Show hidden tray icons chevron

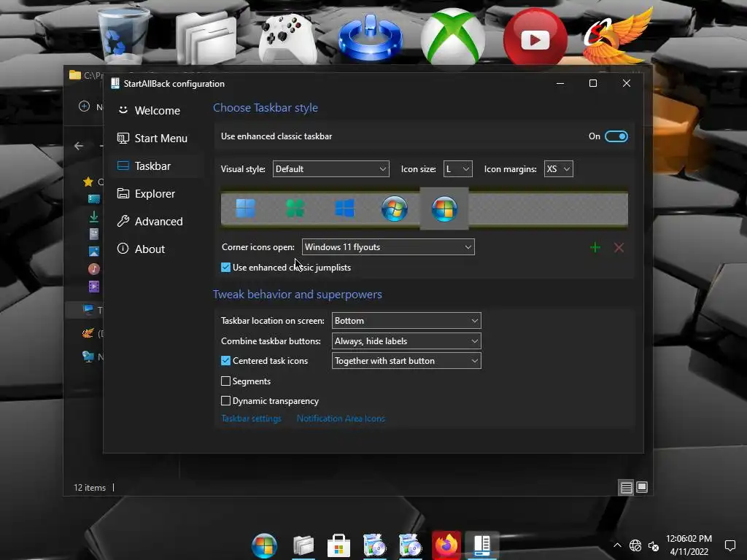click(x=617, y=545)
